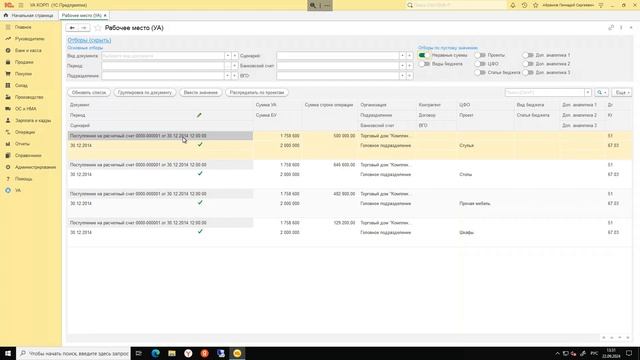
Task: Enable Доп. аналитика 3 filter
Action: click(x=528, y=72)
